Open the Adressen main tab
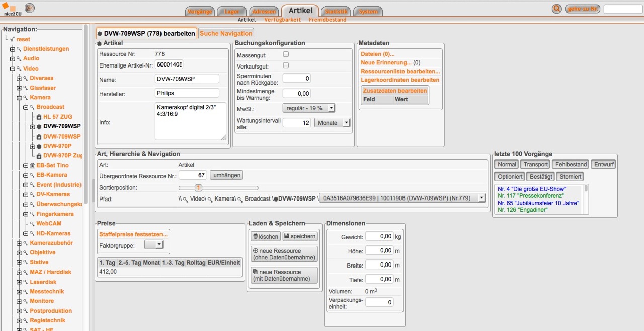Image resolution: width=644 pixels, height=331 pixels. [264, 12]
